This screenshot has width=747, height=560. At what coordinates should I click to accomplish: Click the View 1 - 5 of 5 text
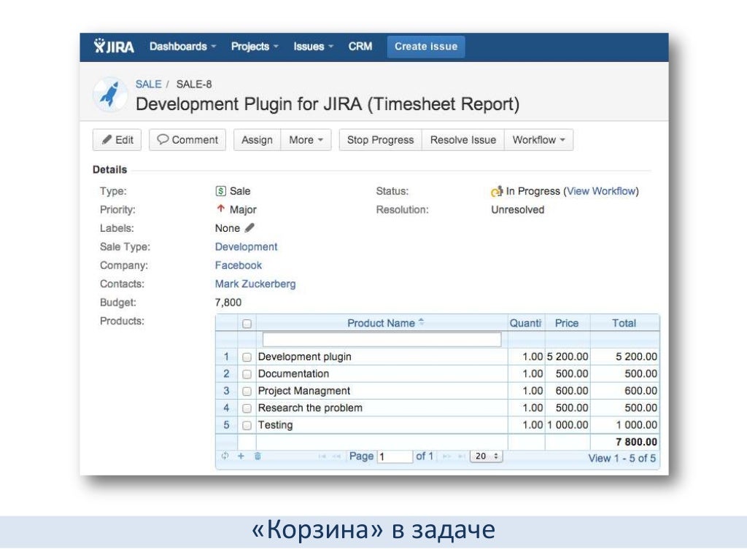pyautogui.click(x=622, y=458)
